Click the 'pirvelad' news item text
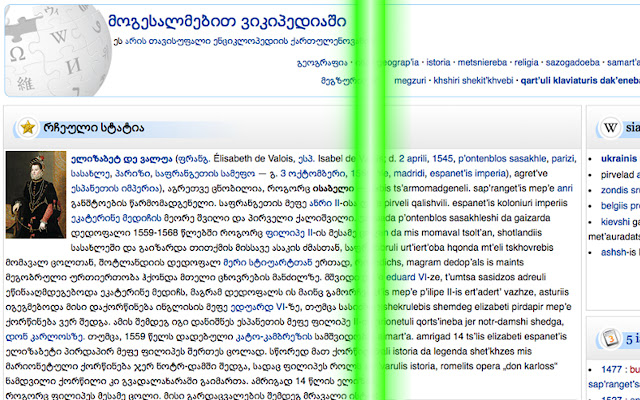The image size is (640, 400). (x=618, y=175)
